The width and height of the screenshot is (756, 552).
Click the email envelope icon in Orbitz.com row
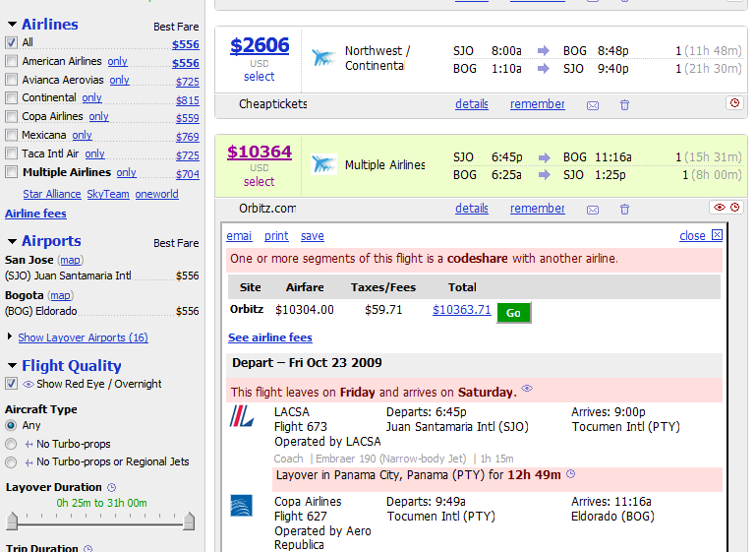pyautogui.click(x=593, y=210)
